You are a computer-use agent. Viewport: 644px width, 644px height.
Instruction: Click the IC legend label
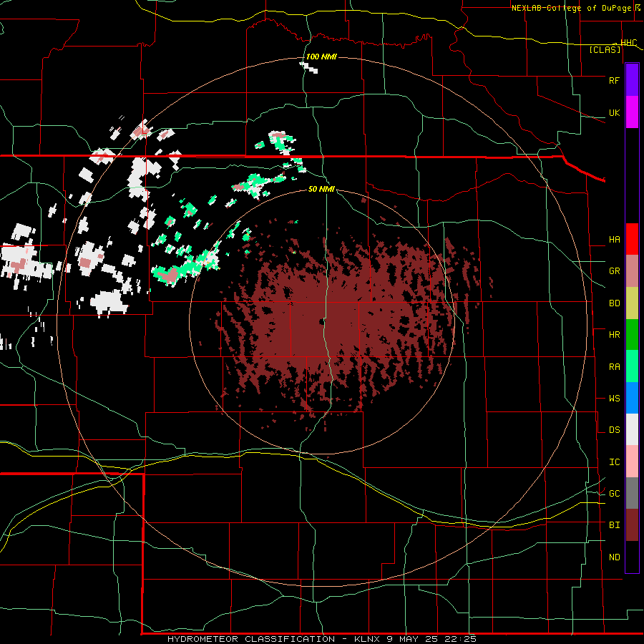coord(614,462)
